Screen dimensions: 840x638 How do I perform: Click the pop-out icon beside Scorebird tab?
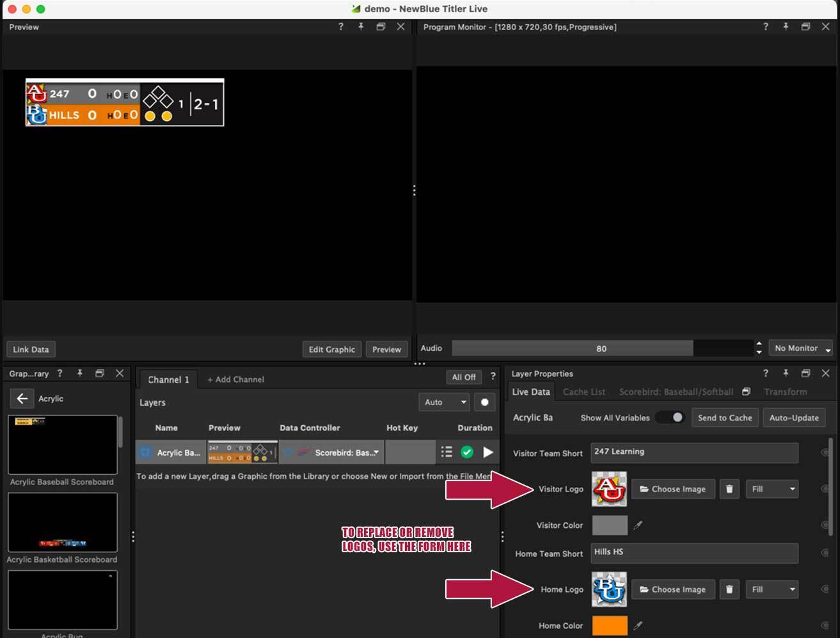pyautogui.click(x=746, y=392)
